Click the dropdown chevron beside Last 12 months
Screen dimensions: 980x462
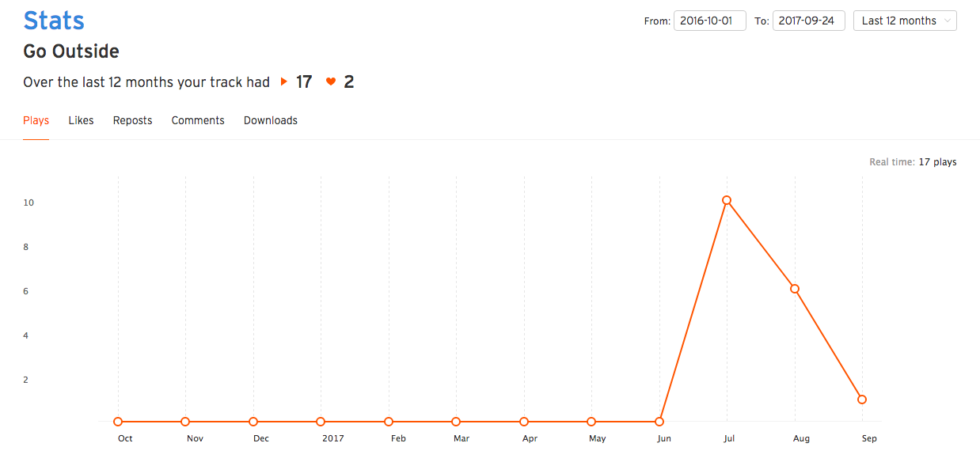pos(948,21)
